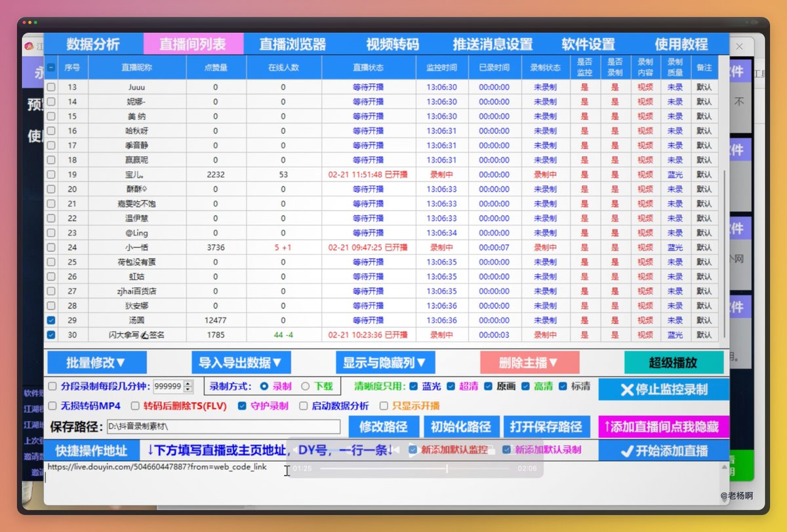This screenshot has height=532, width=787.
Task: Open the 数据分析 tab
Action: (93, 45)
